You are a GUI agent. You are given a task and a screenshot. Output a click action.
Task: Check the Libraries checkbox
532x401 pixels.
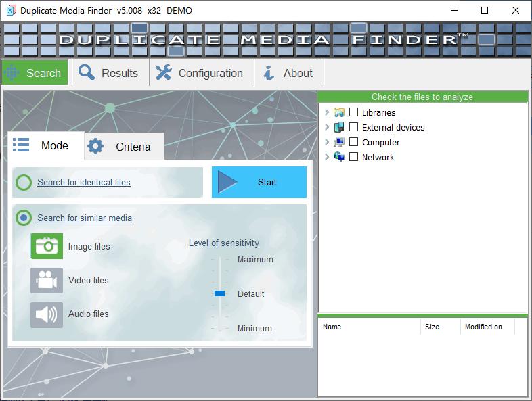click(x=353, y=112)
